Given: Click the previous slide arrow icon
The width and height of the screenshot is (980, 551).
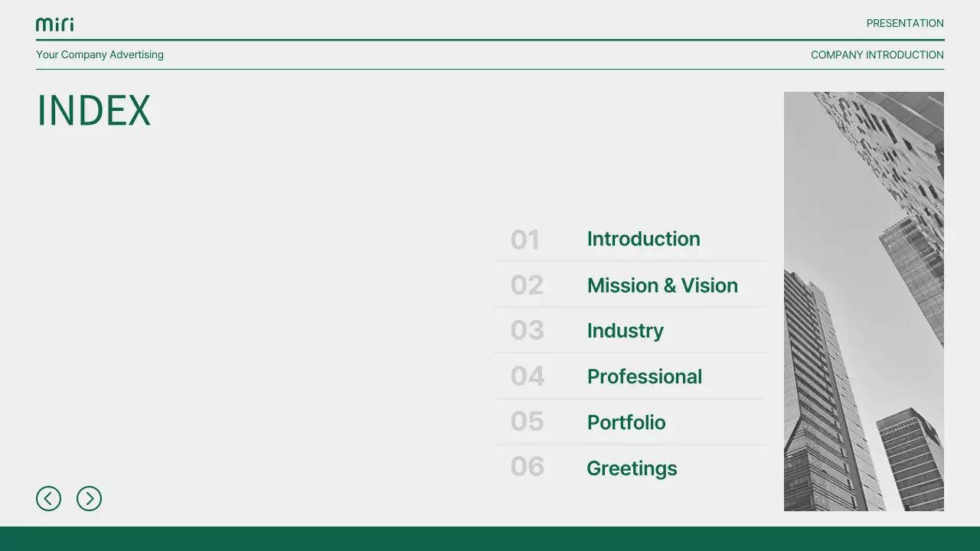Looking at the screenshot, I should (48, 499).
